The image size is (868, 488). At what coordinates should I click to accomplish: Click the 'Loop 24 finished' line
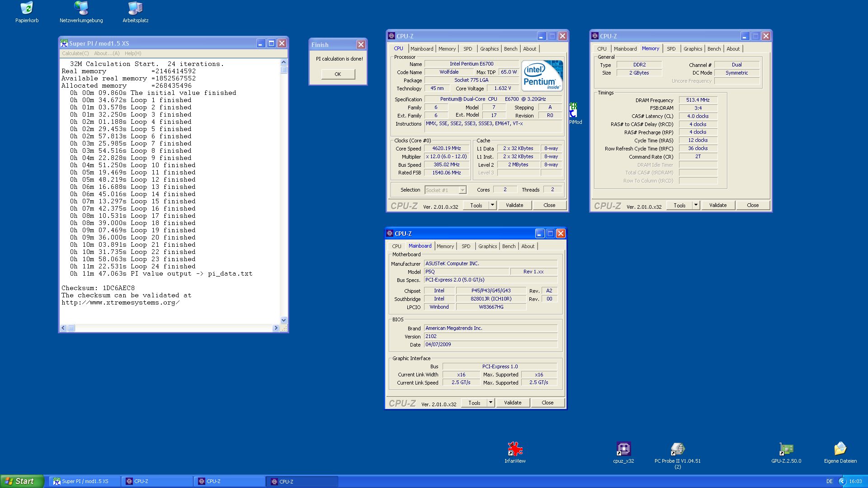click(132, 267)
